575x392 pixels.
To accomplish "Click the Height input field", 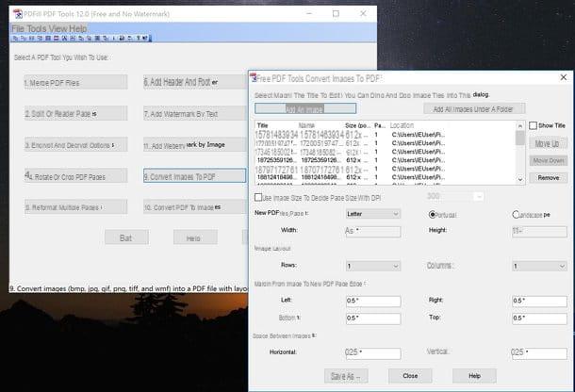I will (x=539, y=232).
